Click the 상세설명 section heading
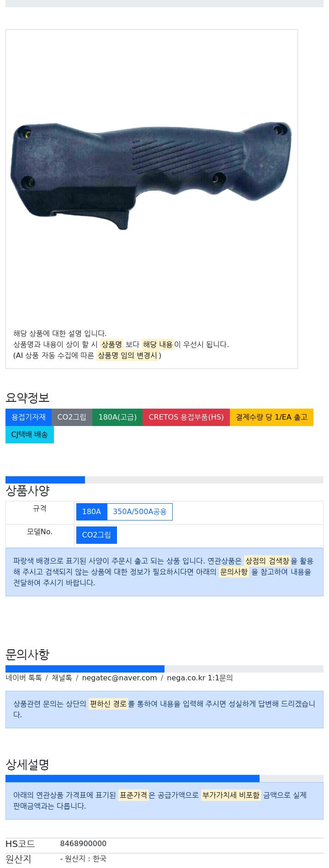329x868 pixels. [27, 764]
